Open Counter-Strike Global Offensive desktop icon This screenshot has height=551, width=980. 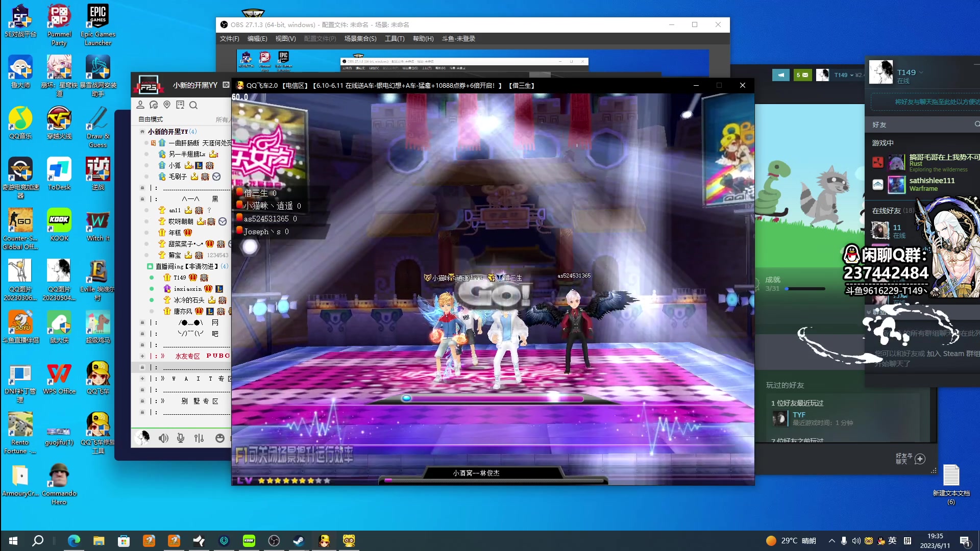20,229
